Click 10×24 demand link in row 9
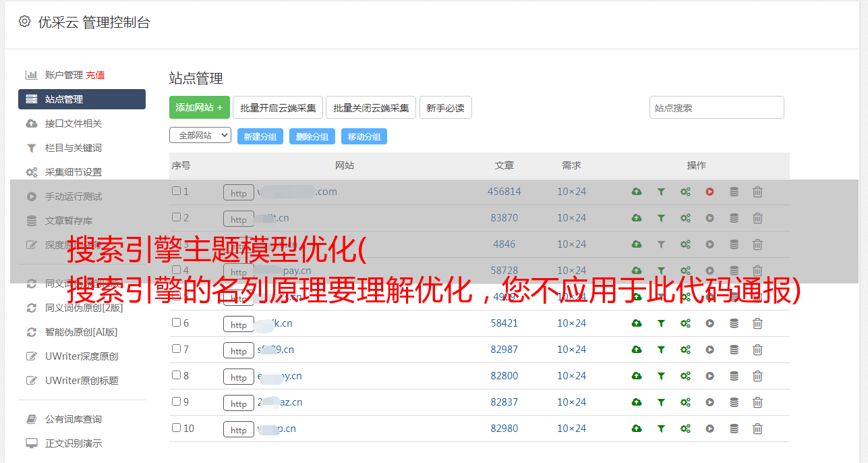868x463 pixels. pos(572,402)
